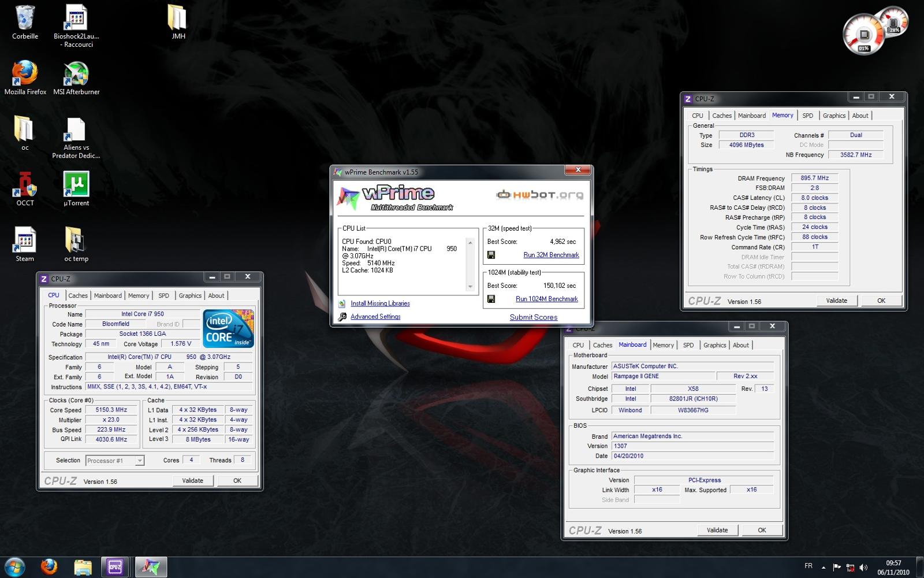Click Validate in CPU-Z Mainboard window
Viewport: 924px width, 578px height.
tap(717, 530)
